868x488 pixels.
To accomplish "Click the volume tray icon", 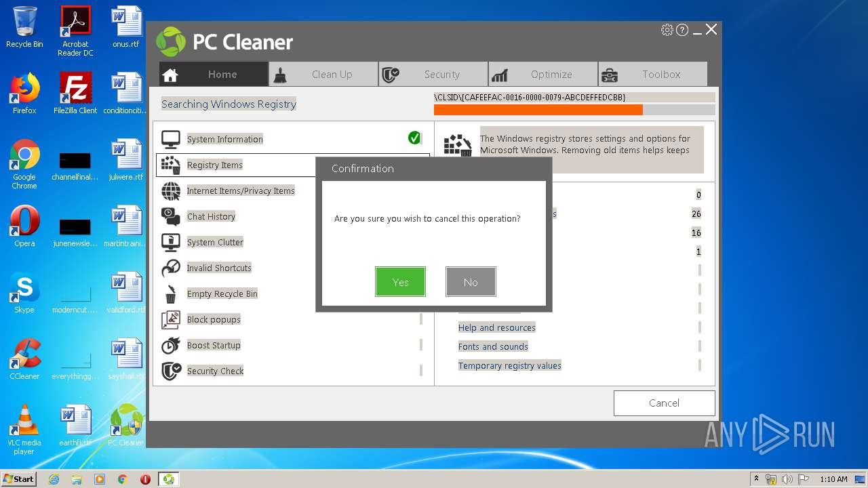I will point(787,479).
